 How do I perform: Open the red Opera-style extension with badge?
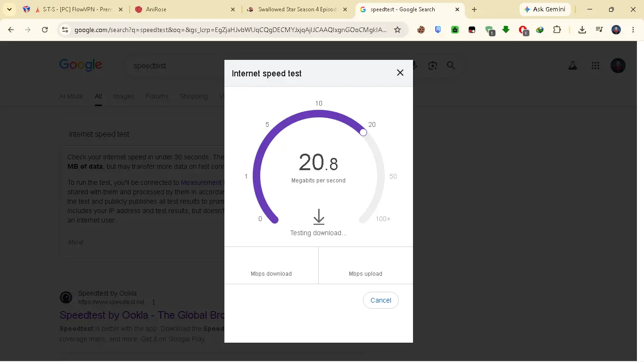pyautogui.click(x=523, y=30)
